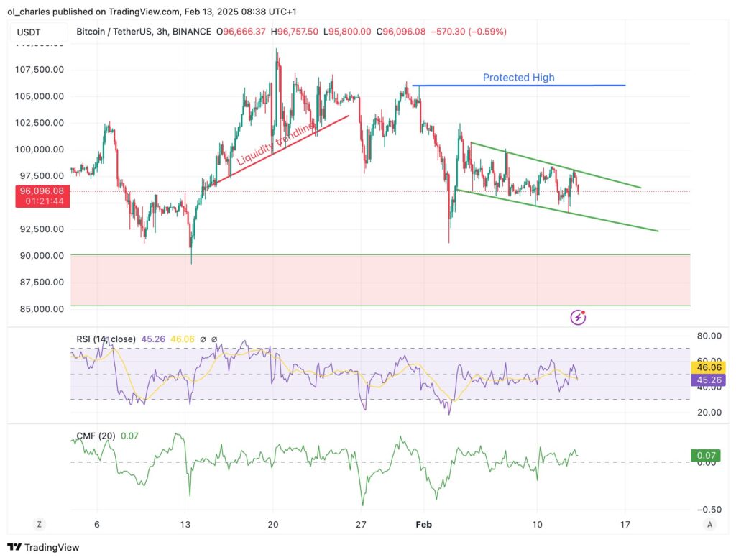Click the purple 45.26 RSI badge on the scale
Screen dimensions: 736x560
click(x=708, y=379)
